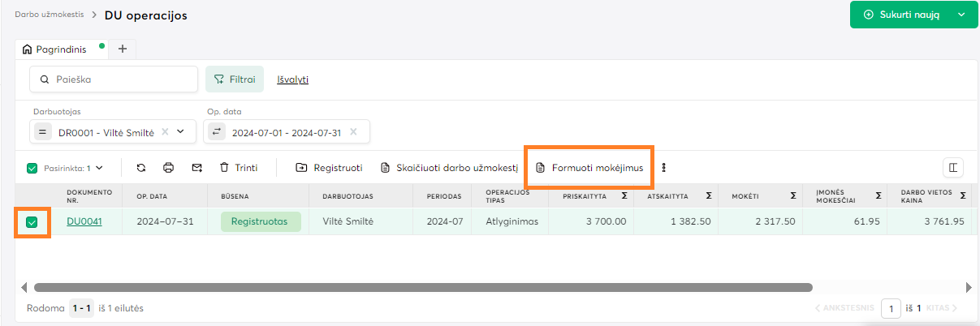Screen dimensions: 980x326
Task: Open the Darbuotojas filter dropdown
Action: tap(181, 131)
